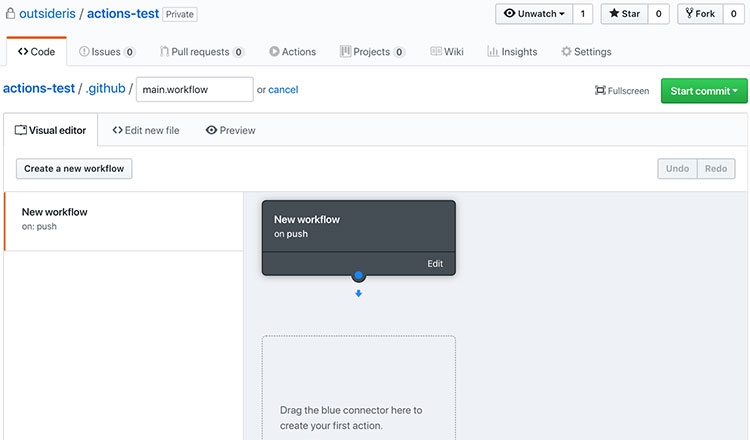Open the actions-test repository link
Image resolution: width=750 pixels, height=440 pixels.
pos(123,13)
